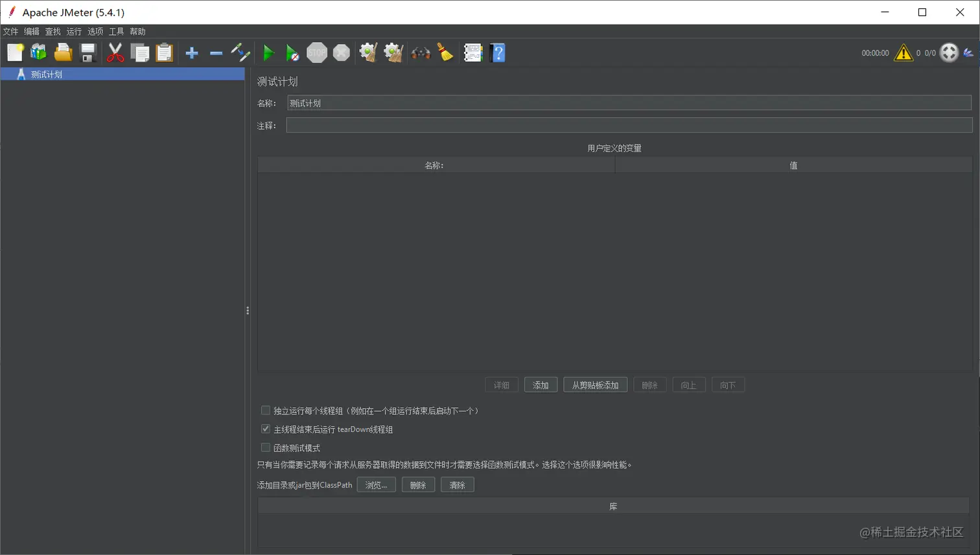Open the Function Helper dialog icon

pyautogui.click(x=473, y=52)
